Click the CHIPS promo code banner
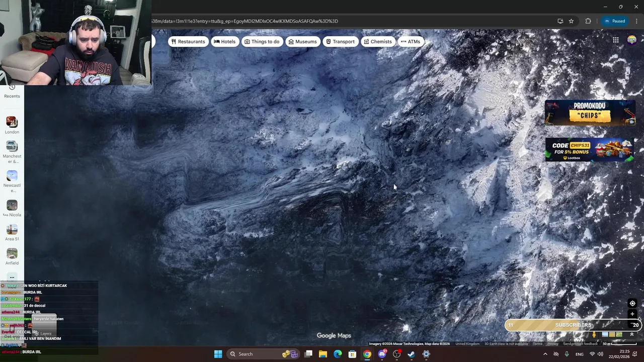The width and height of the screenshot is (644, 362). pos(590,112)
